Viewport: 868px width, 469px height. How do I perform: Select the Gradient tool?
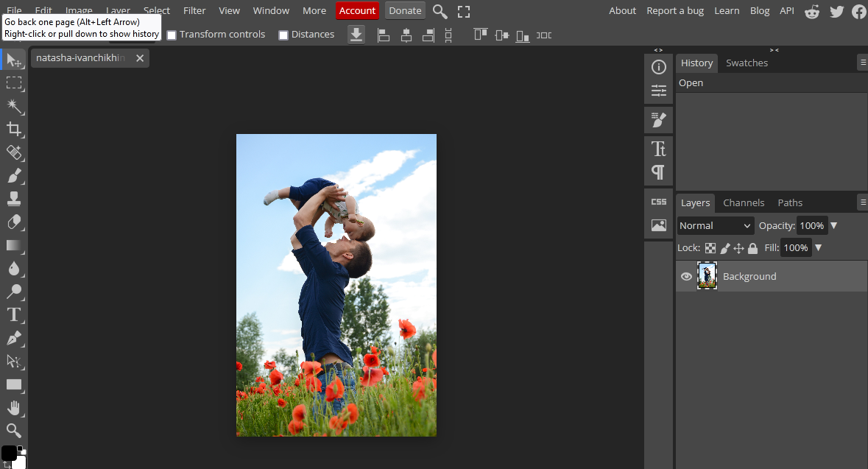(x=14, y=245)
